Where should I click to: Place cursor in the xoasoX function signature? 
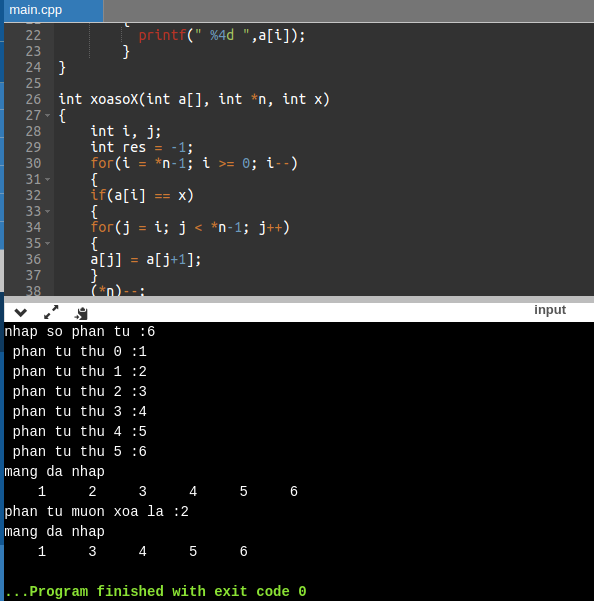(x=194, y=99)
